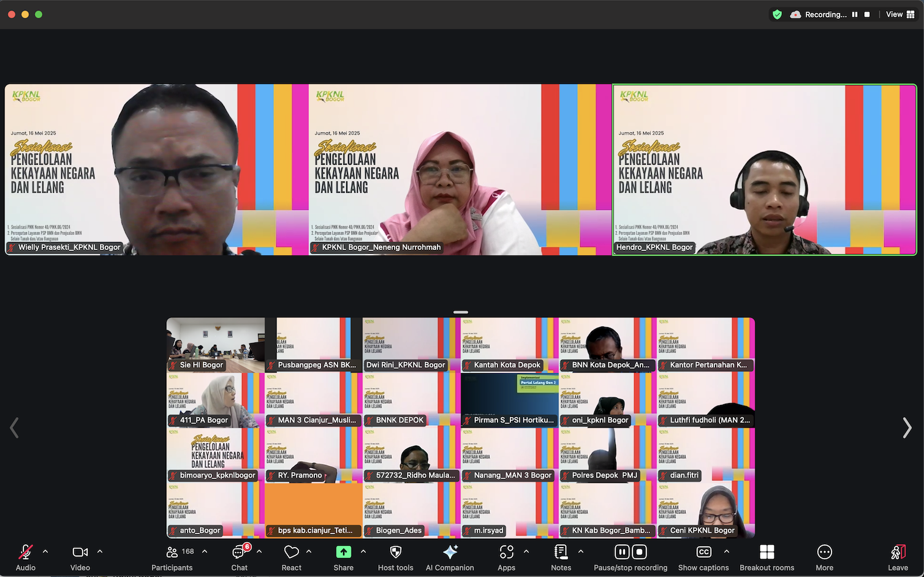Open the View layout menu
Viewport: 924px width, 577px height.
click(899, 15)
